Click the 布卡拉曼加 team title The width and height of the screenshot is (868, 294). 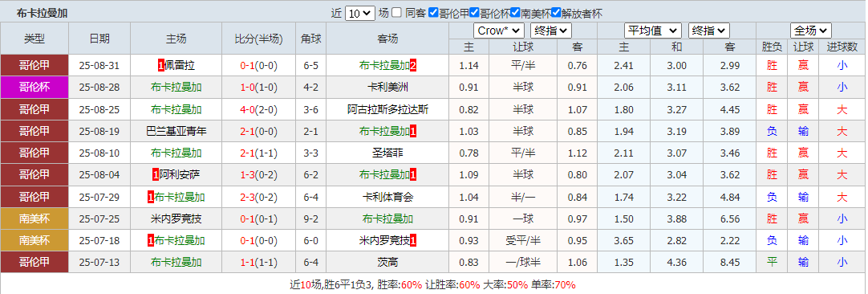42,14
